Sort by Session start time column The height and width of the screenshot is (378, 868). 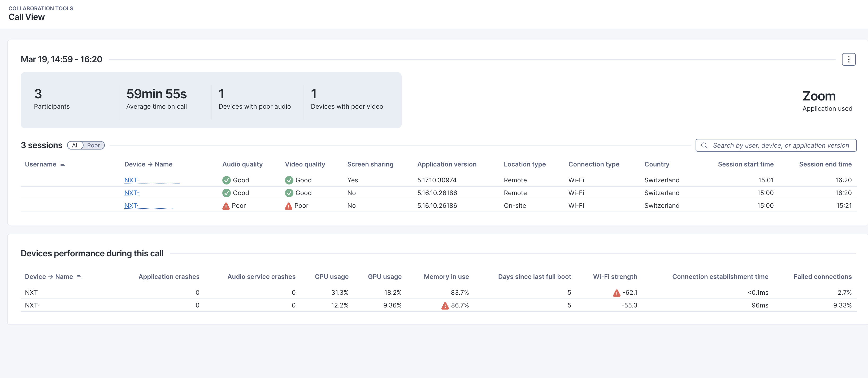click(745, 164)
